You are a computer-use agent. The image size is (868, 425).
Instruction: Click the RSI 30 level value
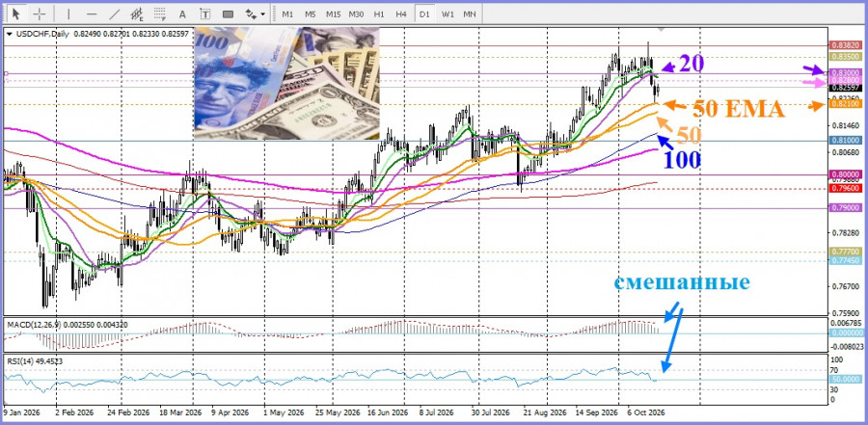835,389
